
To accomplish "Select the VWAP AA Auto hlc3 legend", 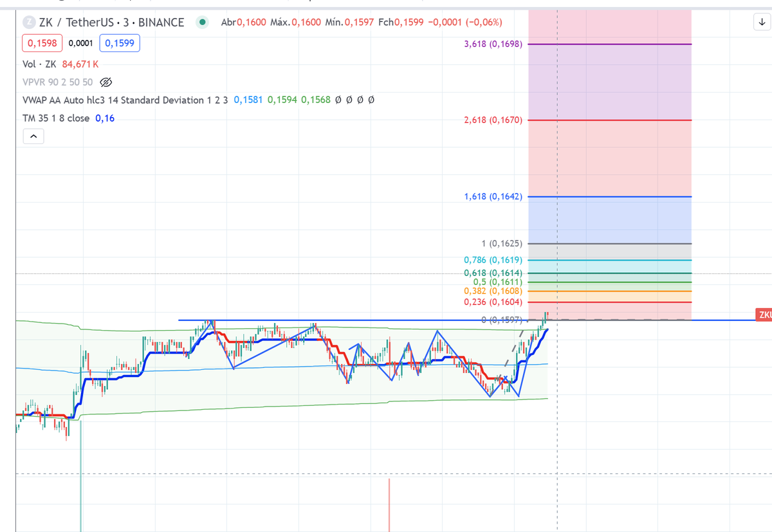I will (x=125, y=100).
